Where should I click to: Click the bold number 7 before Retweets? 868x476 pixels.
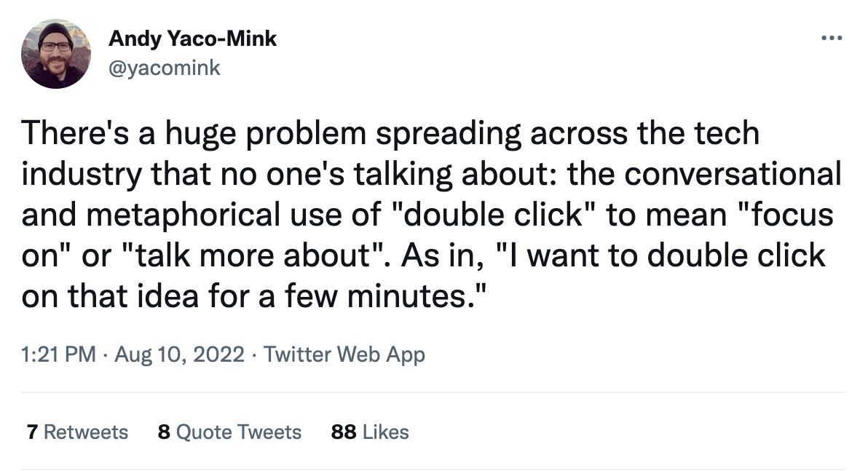coord(31,432)
